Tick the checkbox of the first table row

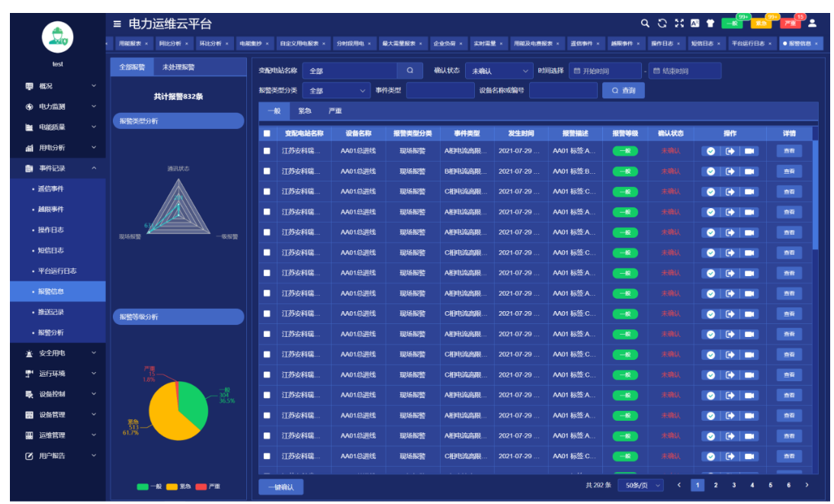267,151
